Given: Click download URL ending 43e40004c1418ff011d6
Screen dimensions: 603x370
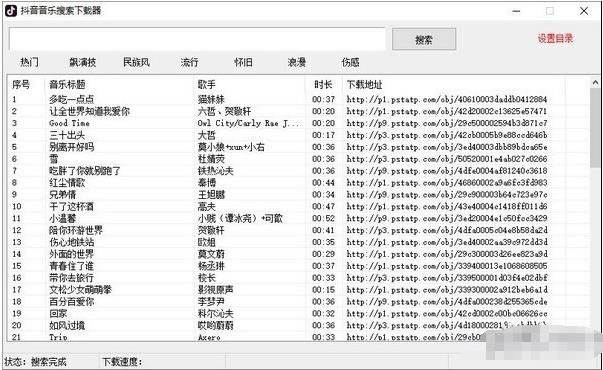Looking at the screenshot, I should [x=447, y=207].
